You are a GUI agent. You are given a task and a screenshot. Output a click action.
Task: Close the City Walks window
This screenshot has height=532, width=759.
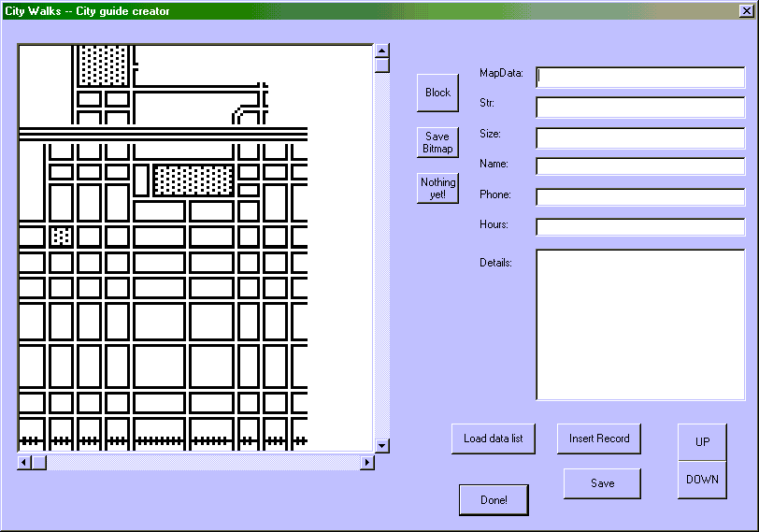click(747, 10)
